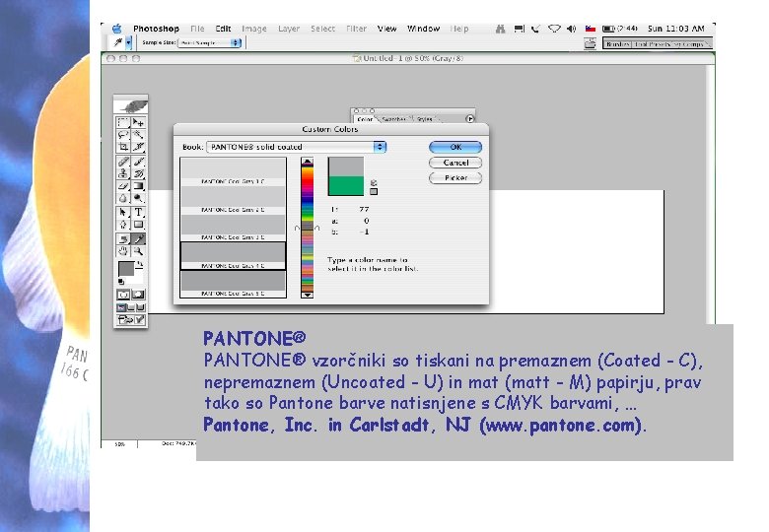Select the Move tool
769x532 pixels.
point(138,122)
